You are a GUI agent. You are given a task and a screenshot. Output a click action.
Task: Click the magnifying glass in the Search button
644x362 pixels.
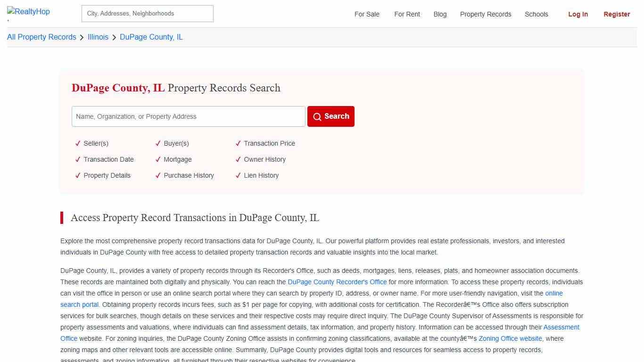pyautogui.click(x=317, y=116)
